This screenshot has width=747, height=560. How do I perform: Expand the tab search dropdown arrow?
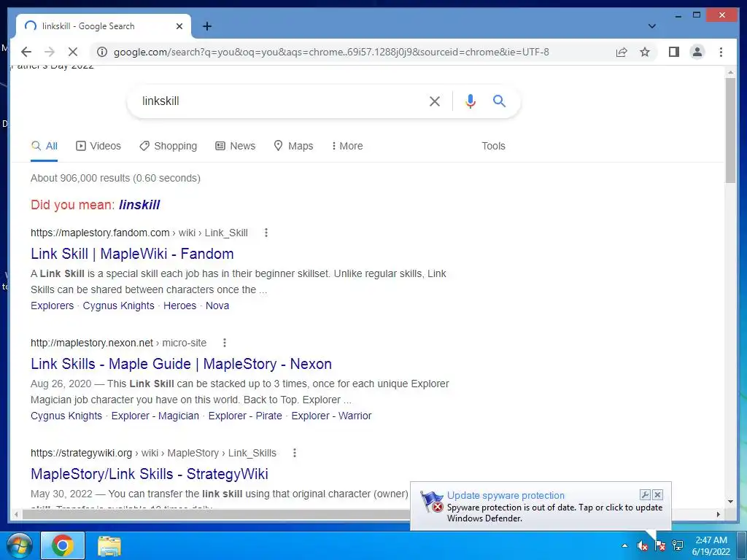coord(651,26)
